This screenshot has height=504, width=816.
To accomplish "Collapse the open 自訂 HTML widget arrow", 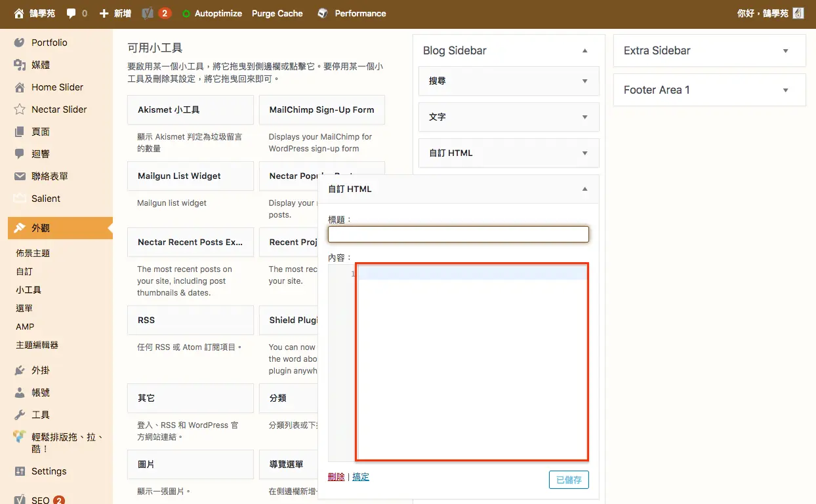I will pyautogui.click(x=585, y=189).
